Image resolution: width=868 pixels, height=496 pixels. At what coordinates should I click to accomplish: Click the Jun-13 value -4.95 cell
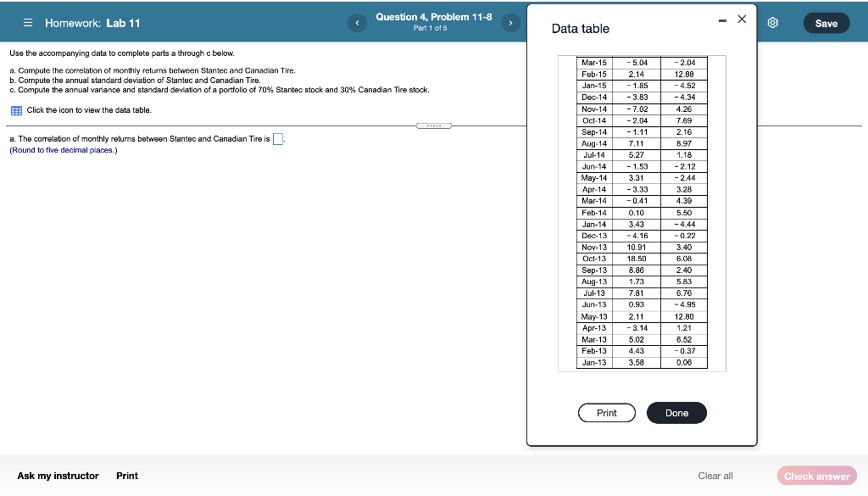coord(684,305)
